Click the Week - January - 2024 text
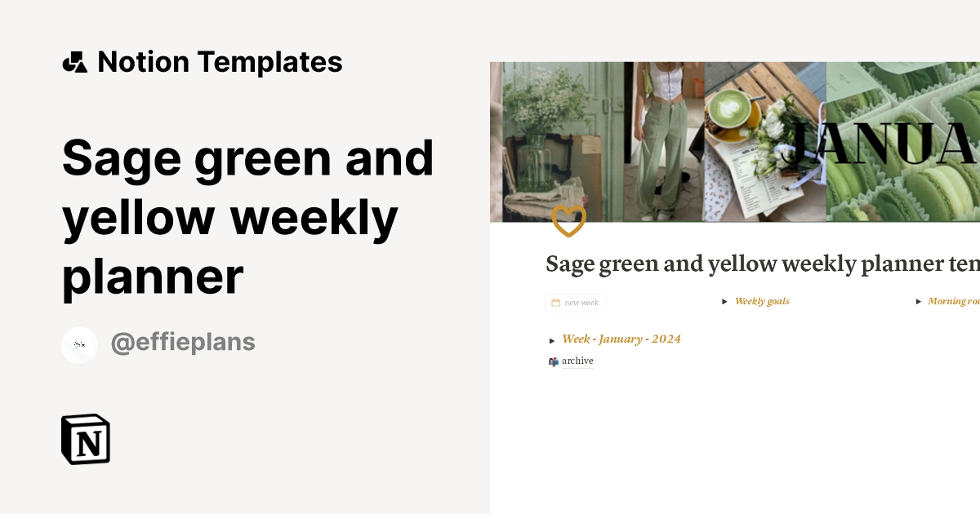 (x=621, y=339)
